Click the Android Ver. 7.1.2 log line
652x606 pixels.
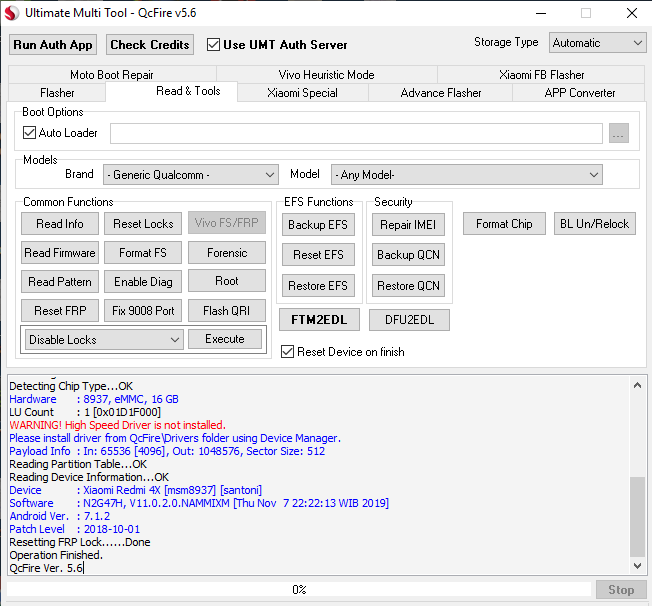pyautogui.click(x=59, y=516)
